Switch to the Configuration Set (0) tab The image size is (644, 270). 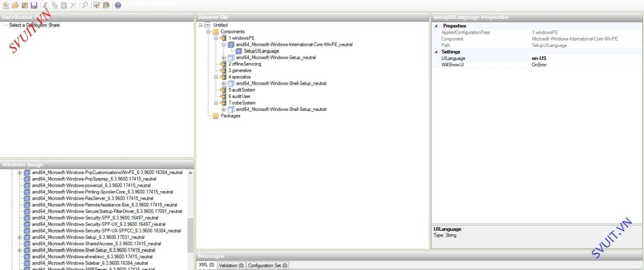coord(268,265)
